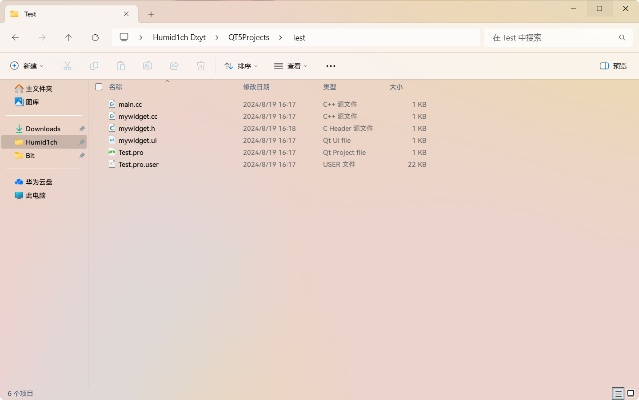Screen dimensions: 639x400
Task: Click QT5Projects breadcrumb
Action: point(249,37)
